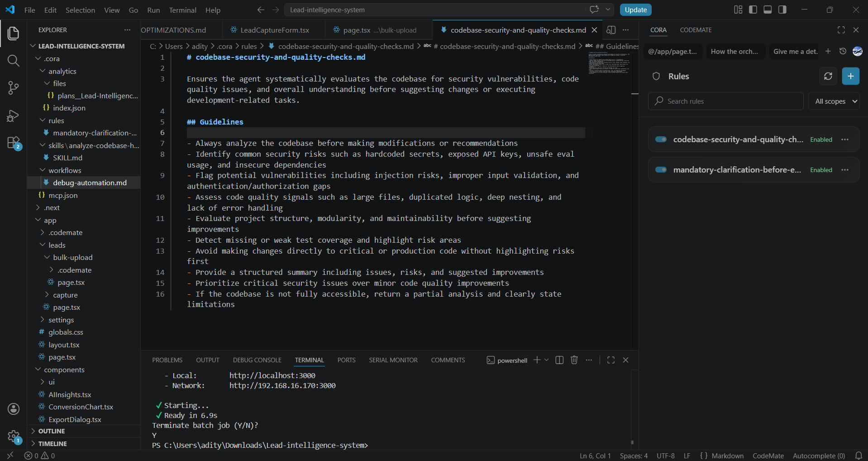Screen dimensions: 868x461
Task: Click the Update button
Action: pos(635,10)
